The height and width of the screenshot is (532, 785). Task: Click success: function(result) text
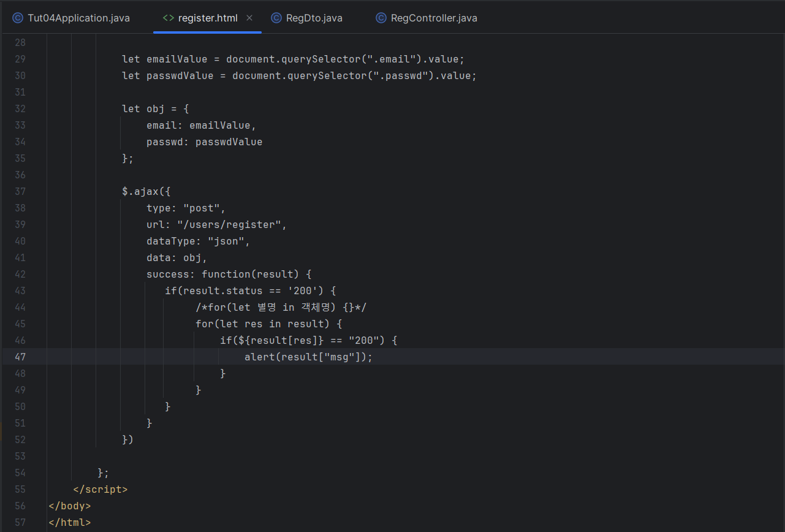pos(223,274)
